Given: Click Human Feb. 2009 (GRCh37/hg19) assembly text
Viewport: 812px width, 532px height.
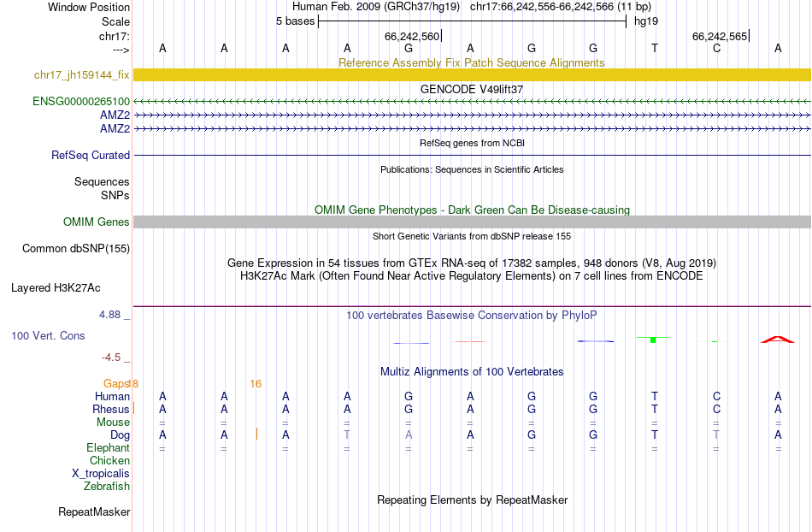Looking at the screenshot, I should click(376, 7).
